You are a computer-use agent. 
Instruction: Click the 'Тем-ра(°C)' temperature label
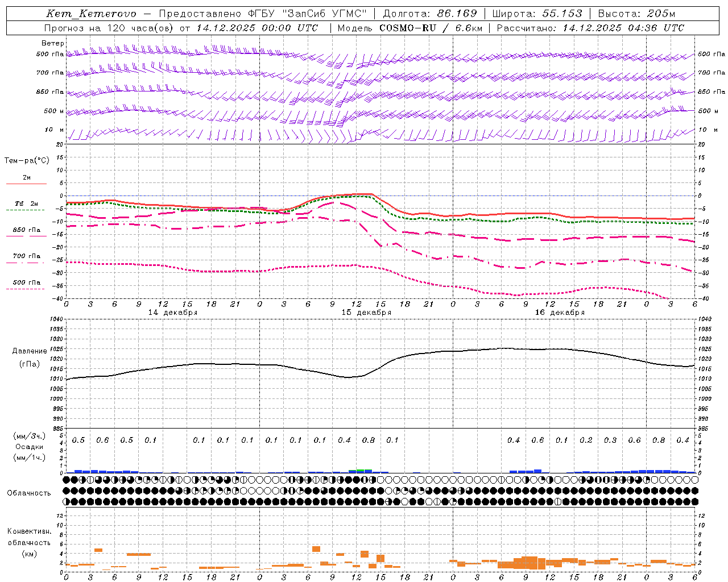[27, 160]
